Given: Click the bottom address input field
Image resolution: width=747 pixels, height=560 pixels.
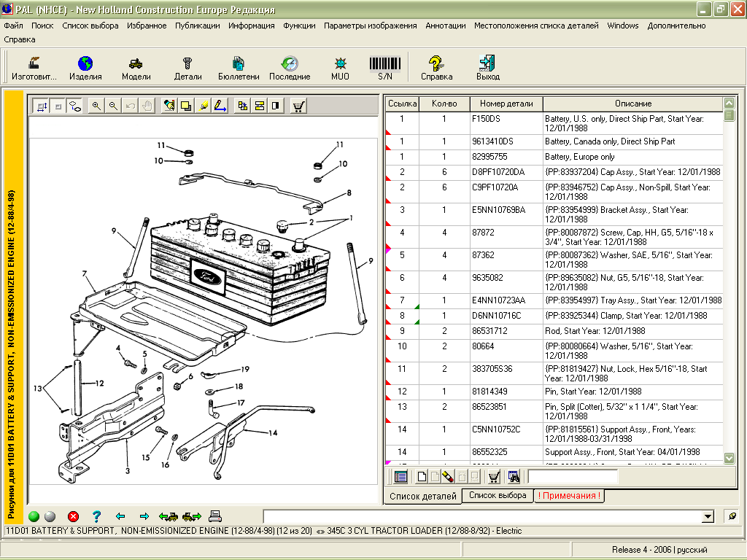Looking at the screenshot, I should click(483, 517).
